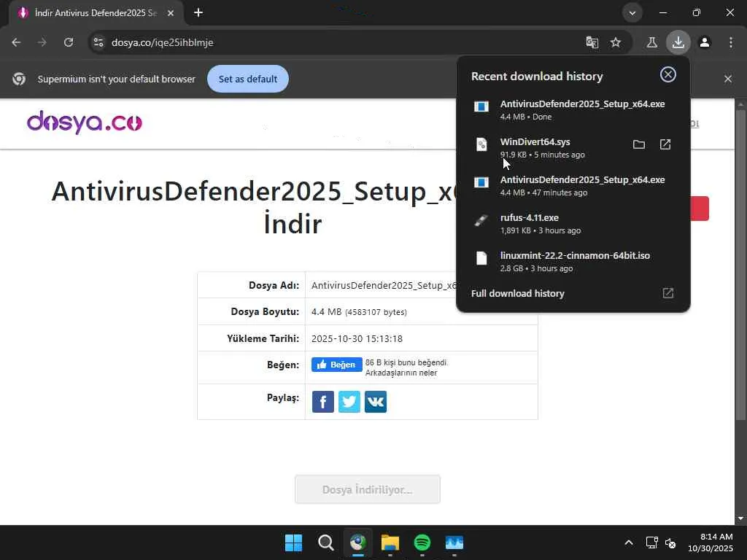Toggle the downloads toolbar button

click(678, 42)
